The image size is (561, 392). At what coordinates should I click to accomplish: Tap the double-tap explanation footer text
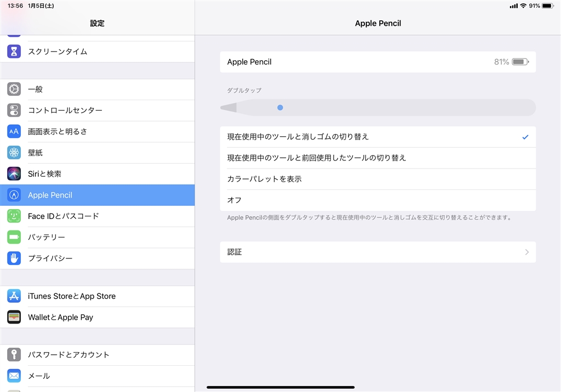click(370, 217)
